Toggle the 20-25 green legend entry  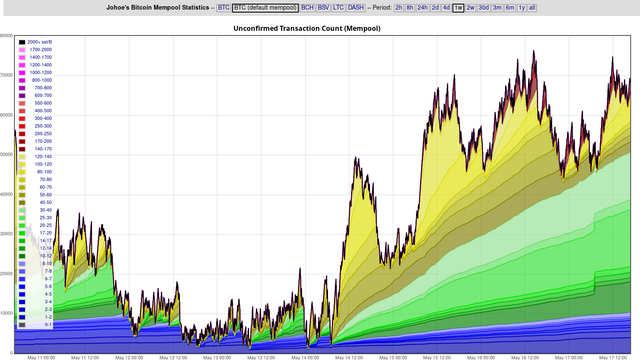36,225
